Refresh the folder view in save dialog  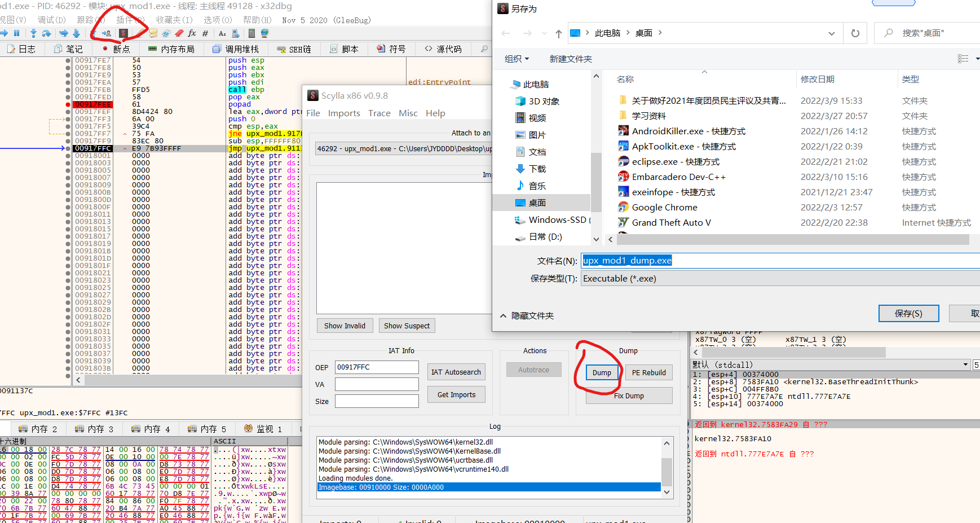tap(855, 33)
